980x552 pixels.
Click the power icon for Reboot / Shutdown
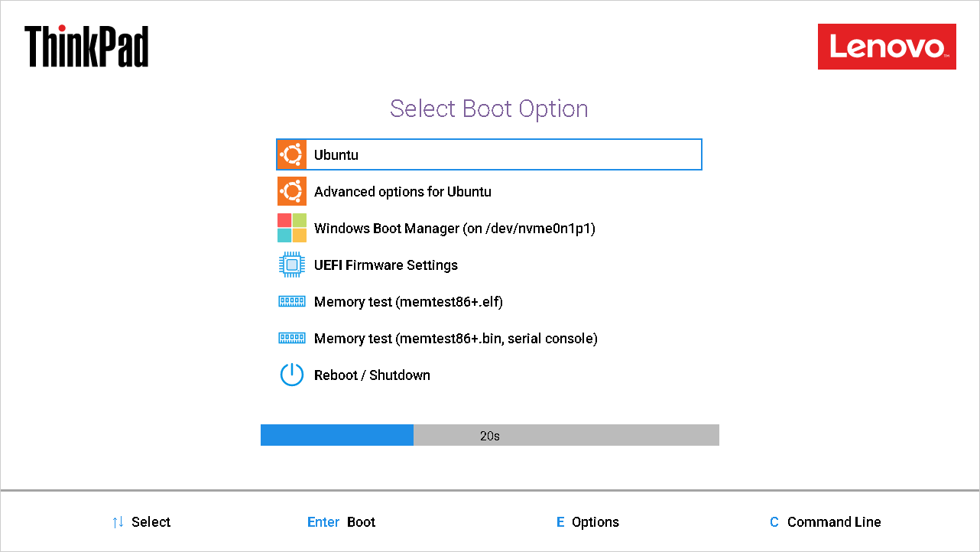click(292, 375)
